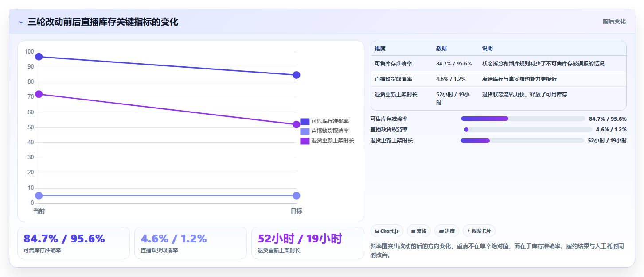Click the 50 y-axis tick label
Image resolution: width=644 pixels, height=277 pixels.
point(31,127)
